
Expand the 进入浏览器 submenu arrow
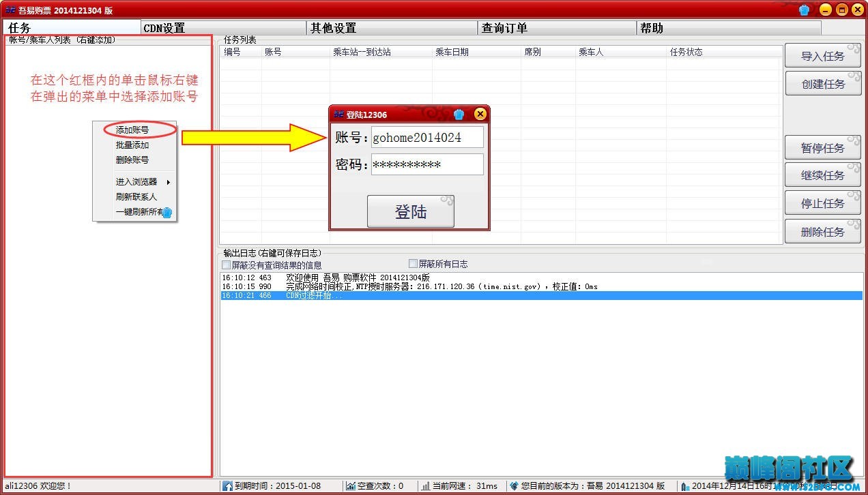click(x=169, y=182)
